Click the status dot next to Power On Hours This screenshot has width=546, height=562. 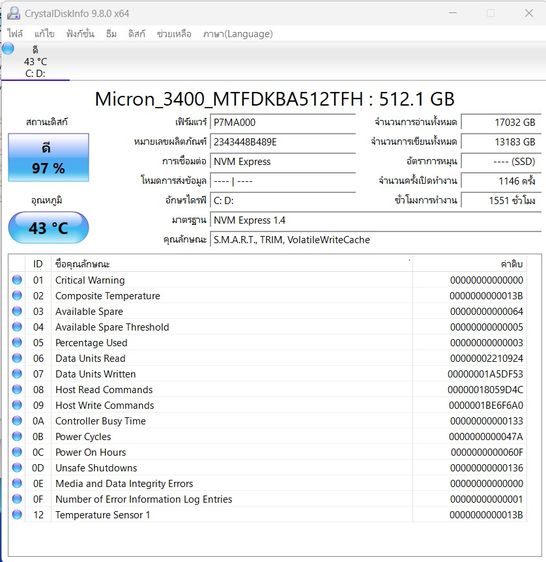coord(17,452)
